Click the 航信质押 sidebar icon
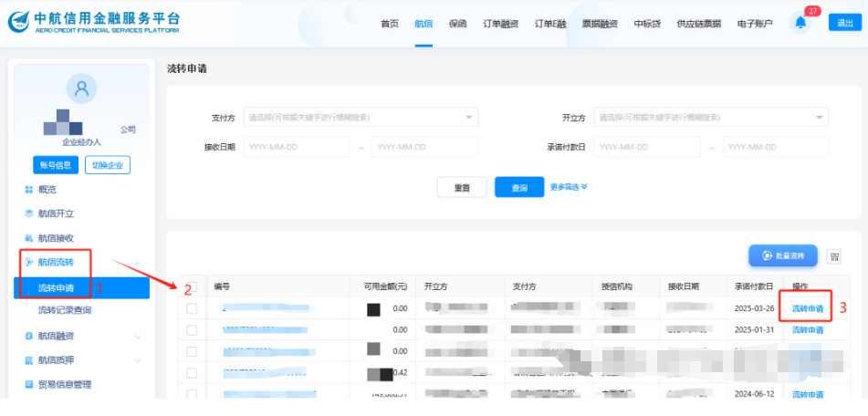The height and width of the screenshot is (416, 868). (29, 360)
